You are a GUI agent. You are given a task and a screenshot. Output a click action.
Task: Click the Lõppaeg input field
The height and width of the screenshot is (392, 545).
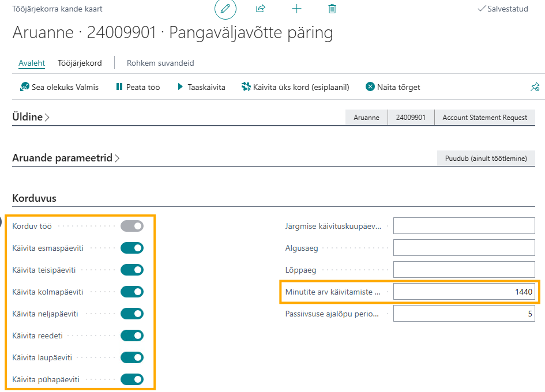[464, 270]
